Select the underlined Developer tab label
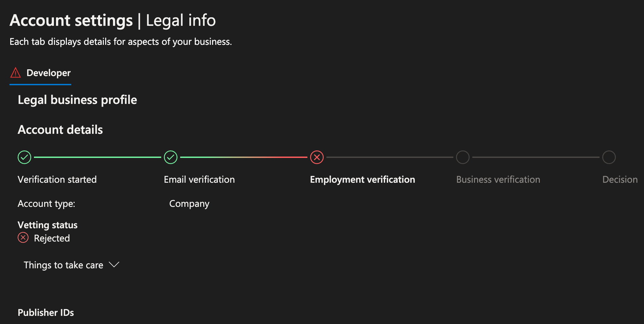 tap(48, 73)
